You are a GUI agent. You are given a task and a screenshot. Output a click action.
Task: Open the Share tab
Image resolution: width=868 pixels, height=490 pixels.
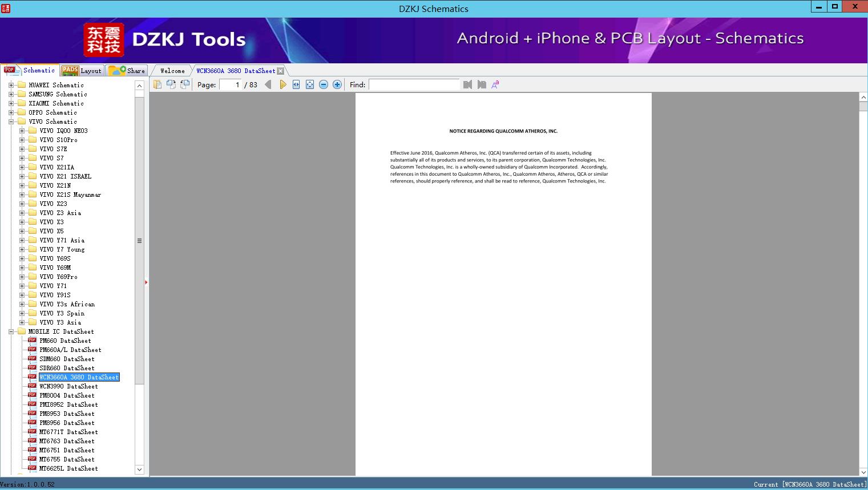click(x=127, y=71)
